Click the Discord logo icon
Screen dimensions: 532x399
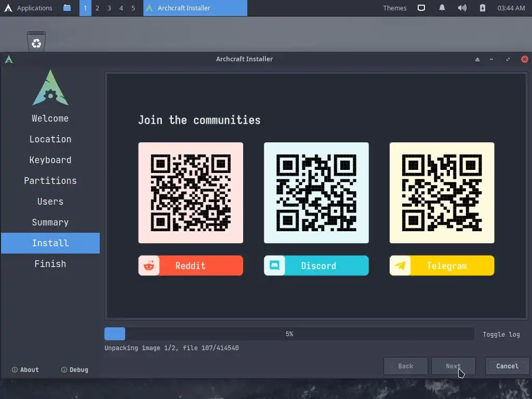click(x=274, y=265)
